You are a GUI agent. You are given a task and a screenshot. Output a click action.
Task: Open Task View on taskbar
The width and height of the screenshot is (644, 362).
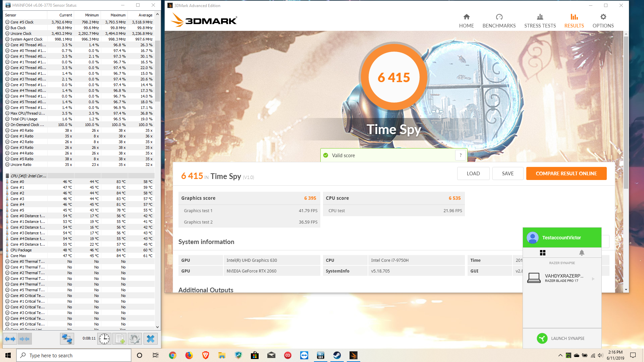(x=156, y=355)
